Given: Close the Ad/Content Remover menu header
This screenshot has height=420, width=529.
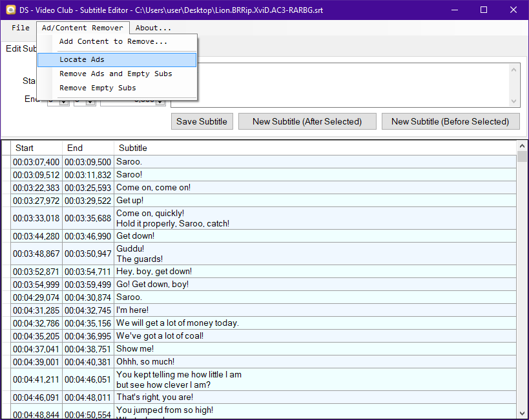Looking at the screenshot, I should (83, 28).
